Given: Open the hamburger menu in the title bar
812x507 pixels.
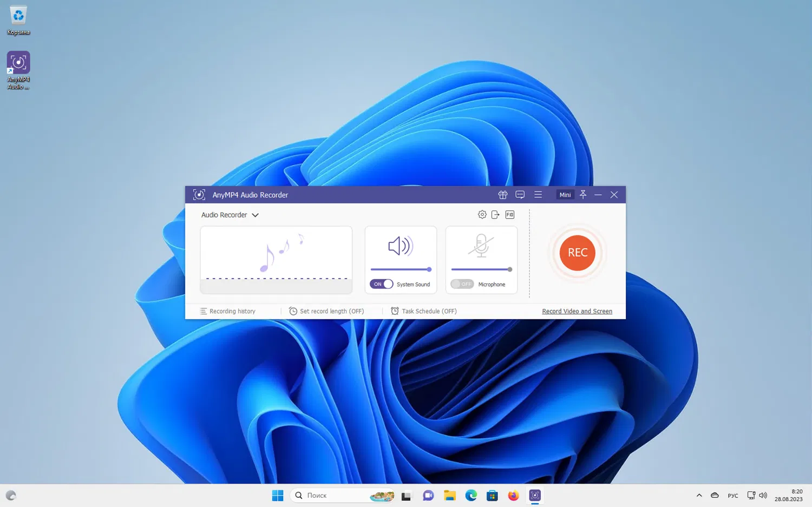Looking at the screenshot, I should pyautogui.click(x=538, y=195).
